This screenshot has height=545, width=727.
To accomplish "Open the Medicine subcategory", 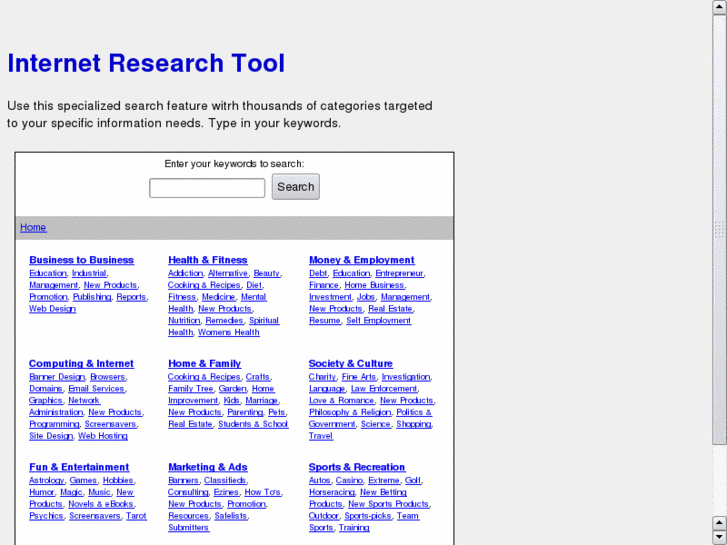I will click(218, 297).
